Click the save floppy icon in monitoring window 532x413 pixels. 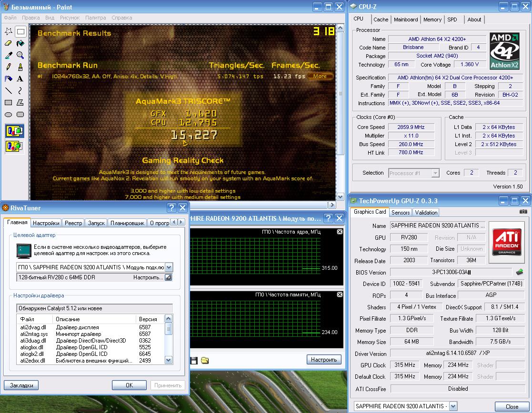tap(194, 361)
